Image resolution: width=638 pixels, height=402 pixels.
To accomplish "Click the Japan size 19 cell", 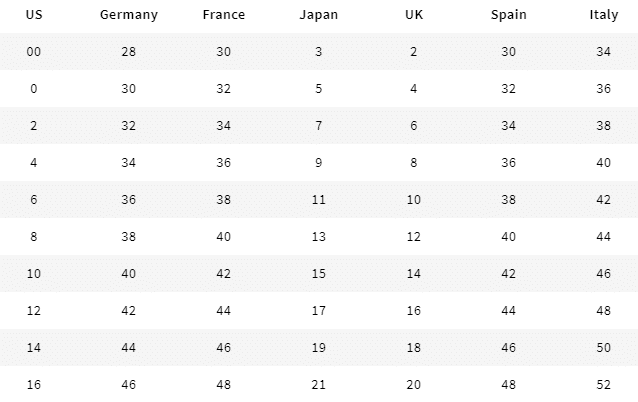I will coord(319,347).
